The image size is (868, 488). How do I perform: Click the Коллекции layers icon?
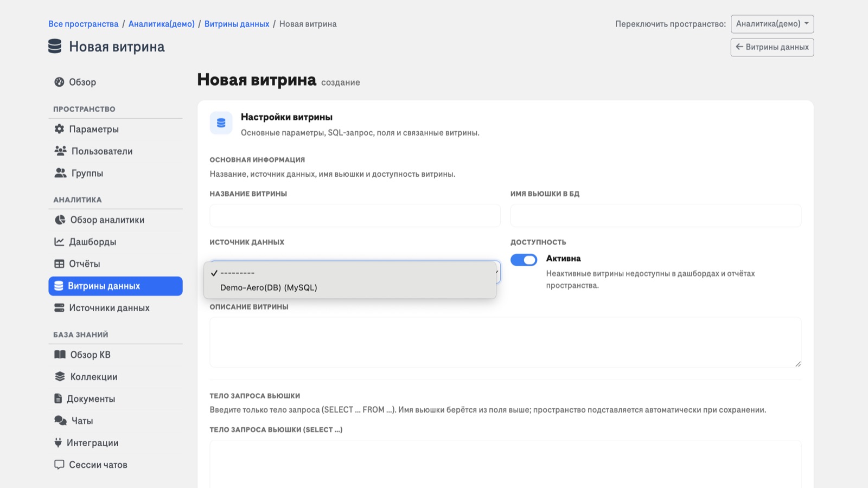pos(60,376)
